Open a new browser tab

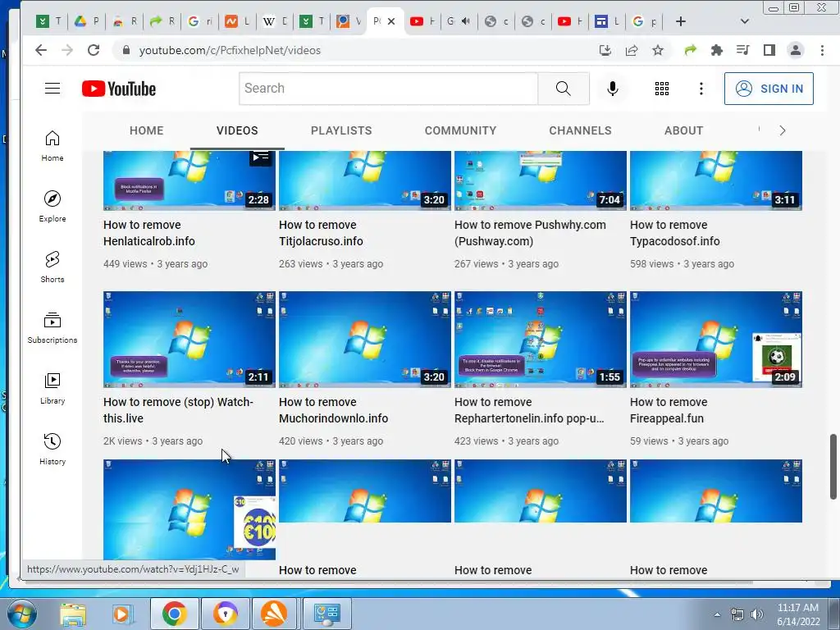[x=680, y=21]
